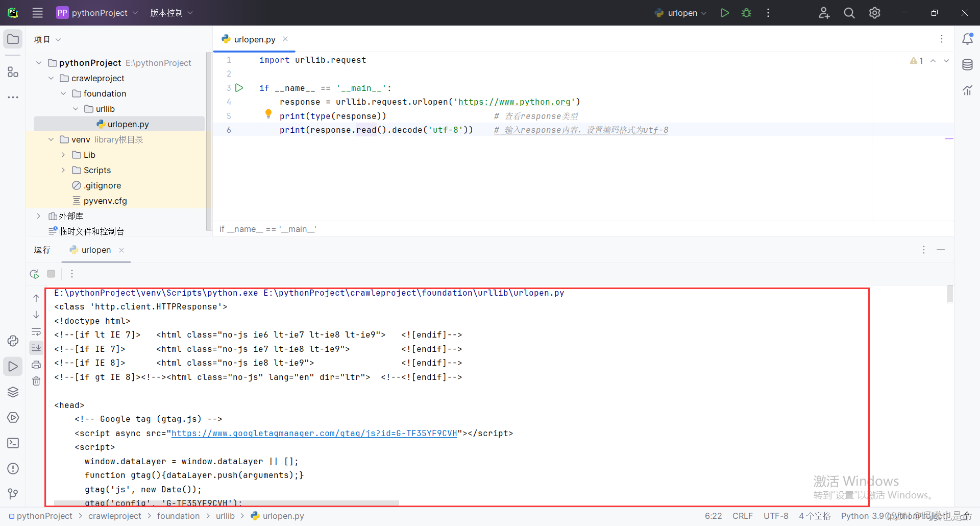This screenshot has width=980, height=526.
Task: Select urlopen.py in project tree
Action: pos(119,124)
